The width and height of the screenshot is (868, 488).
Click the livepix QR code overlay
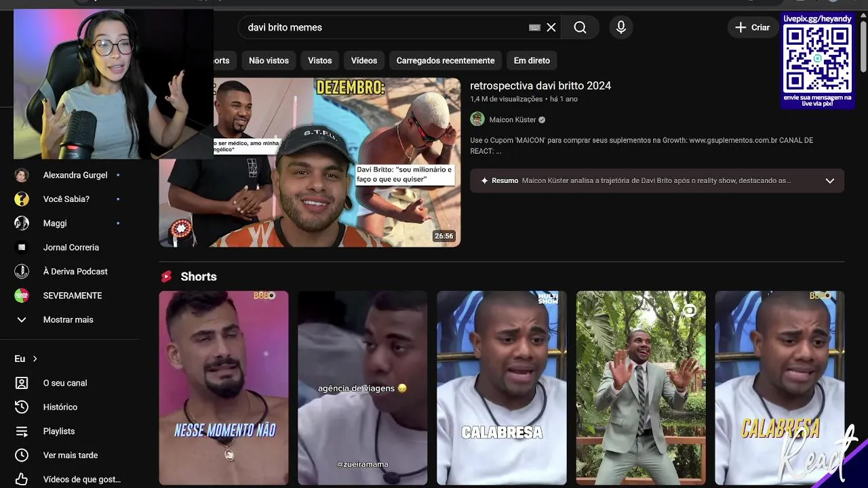tap(818, 60)
